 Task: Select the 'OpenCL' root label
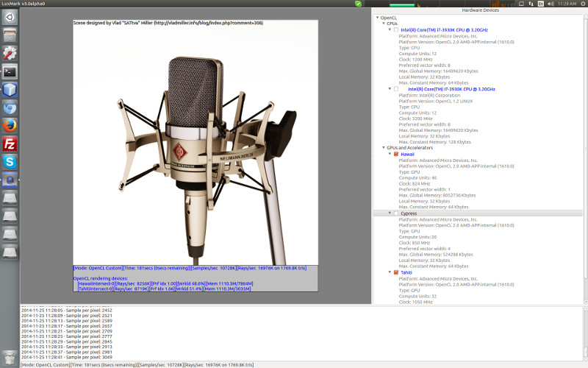pyautogui.click(x=389, y=18)
